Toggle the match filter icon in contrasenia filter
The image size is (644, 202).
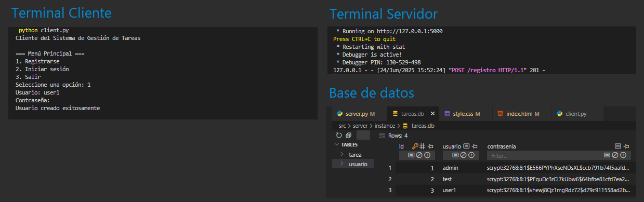click(607, 155)
